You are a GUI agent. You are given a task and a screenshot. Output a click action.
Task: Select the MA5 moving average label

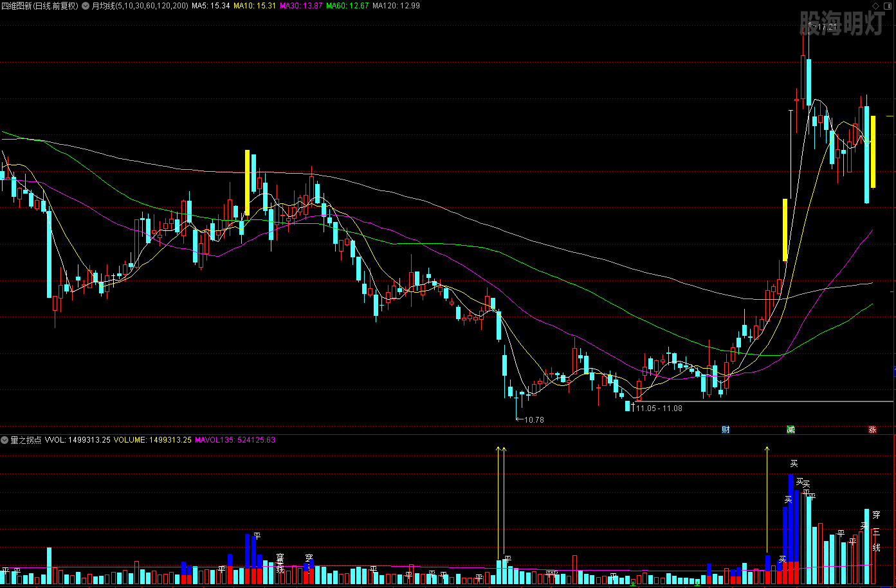(211, 6)
